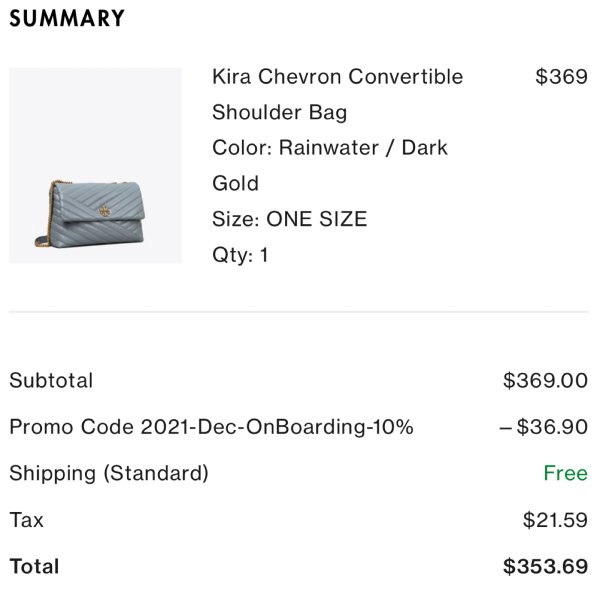Select the Color: Rainwater / Dark text
The height and width of the screenshot is (600, 600).
point(330,148)
